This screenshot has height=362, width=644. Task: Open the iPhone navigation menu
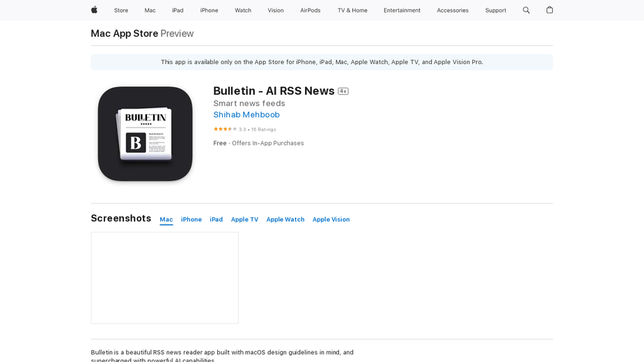[x=209, y=10]
